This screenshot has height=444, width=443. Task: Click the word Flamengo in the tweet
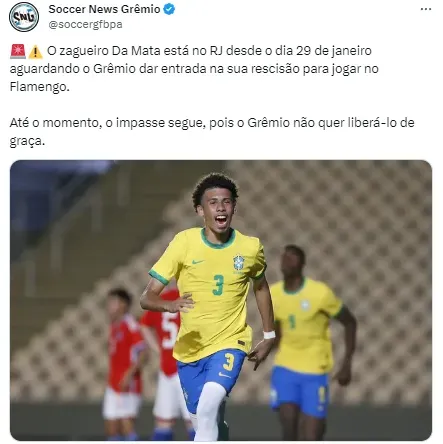(x=39, y=87)
